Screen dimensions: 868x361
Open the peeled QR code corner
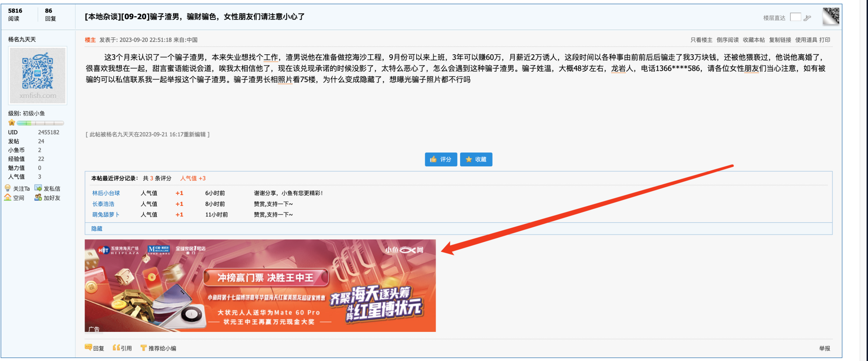[x=831, y=17]
